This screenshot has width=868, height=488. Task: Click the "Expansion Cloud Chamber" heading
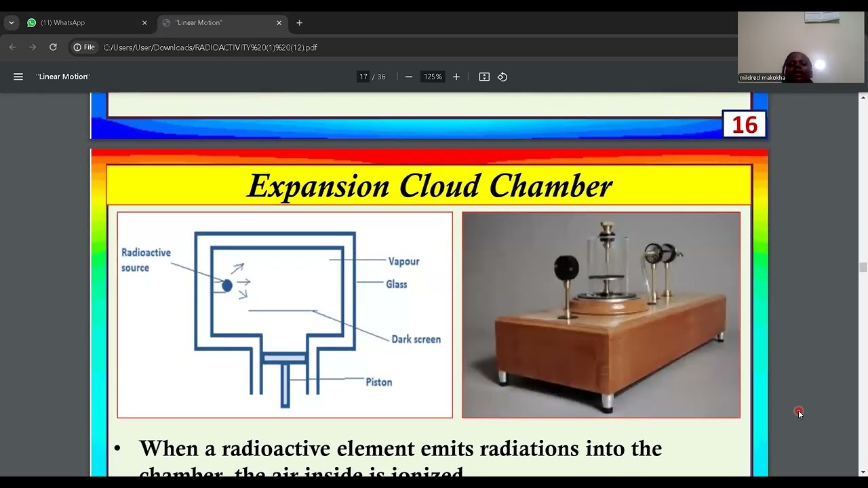pos(429,186)
